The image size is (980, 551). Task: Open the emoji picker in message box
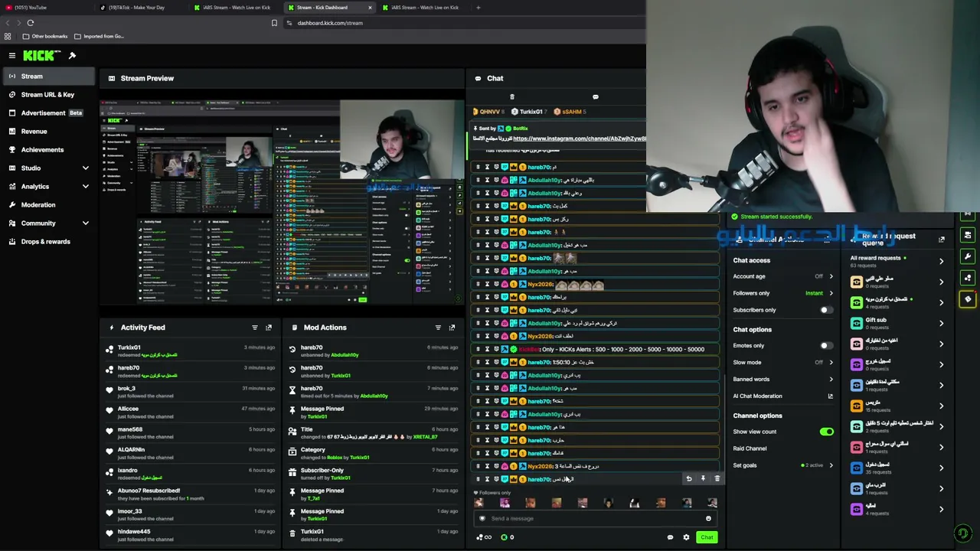click(708, 519)
